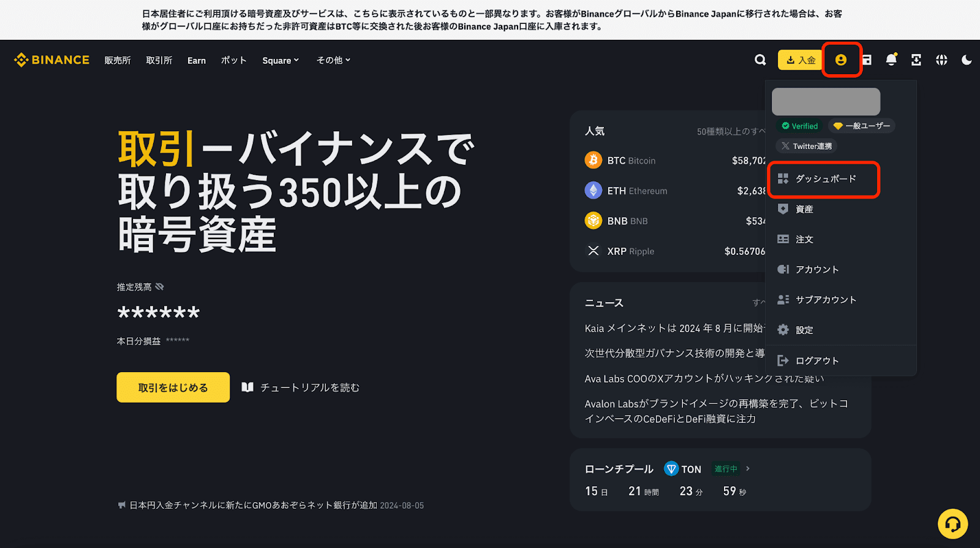Click the ローンチプール heading
Viewport: 980px width, 548px height.
pyautogui.click(x=619, y=469)
